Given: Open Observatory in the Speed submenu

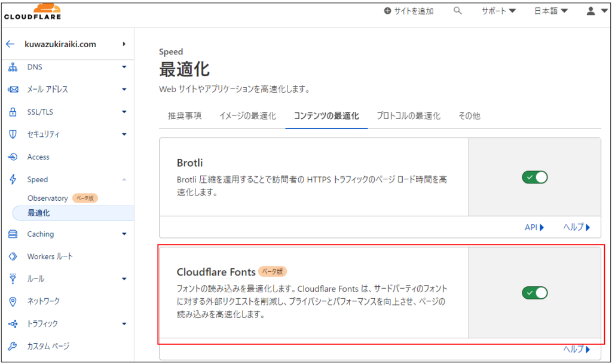Looking at the screenshot, I should (x=48, y=198).
